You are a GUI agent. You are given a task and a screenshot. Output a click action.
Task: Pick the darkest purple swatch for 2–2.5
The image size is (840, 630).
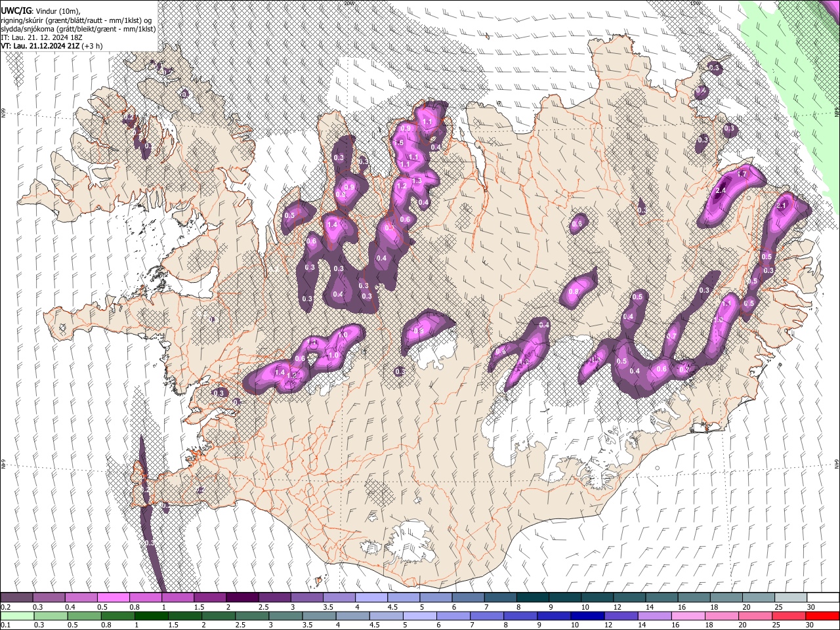tap(242, 598)
